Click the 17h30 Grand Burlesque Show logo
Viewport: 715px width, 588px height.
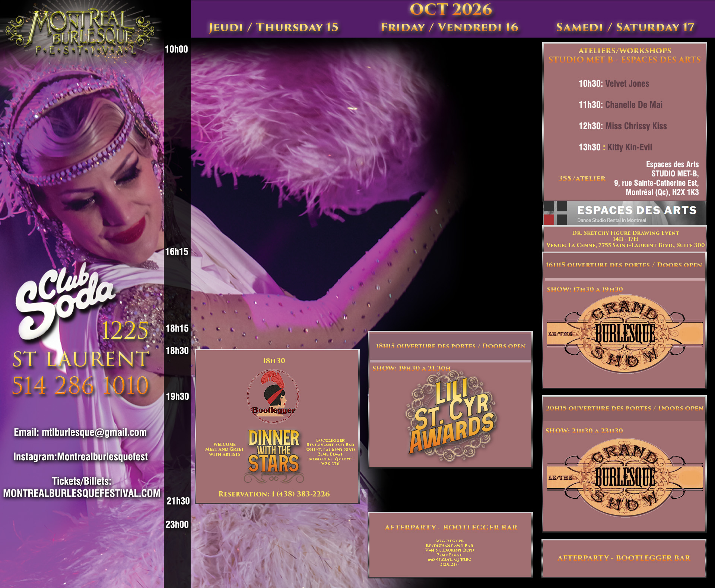[x=625, y=334]
